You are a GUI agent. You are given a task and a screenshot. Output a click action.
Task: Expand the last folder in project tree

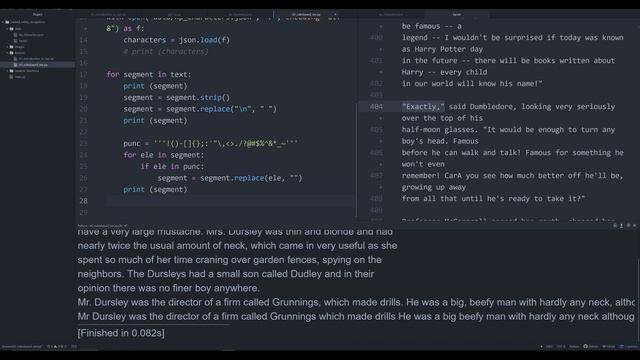click(7, 71)
